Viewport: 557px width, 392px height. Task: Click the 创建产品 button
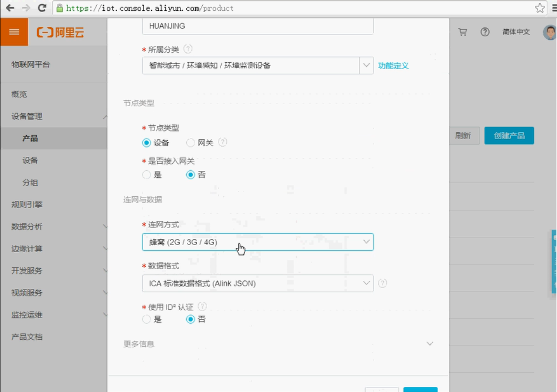pos(509,136)
